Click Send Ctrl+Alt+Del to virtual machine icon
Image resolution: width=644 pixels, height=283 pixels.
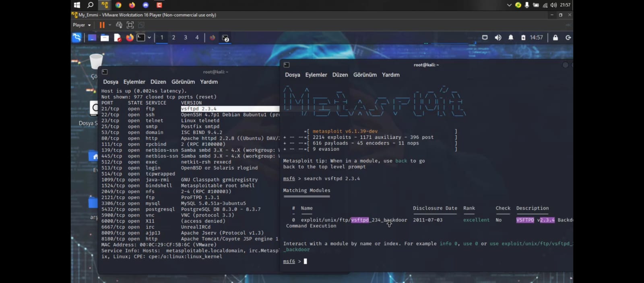[x=119, y=25]
